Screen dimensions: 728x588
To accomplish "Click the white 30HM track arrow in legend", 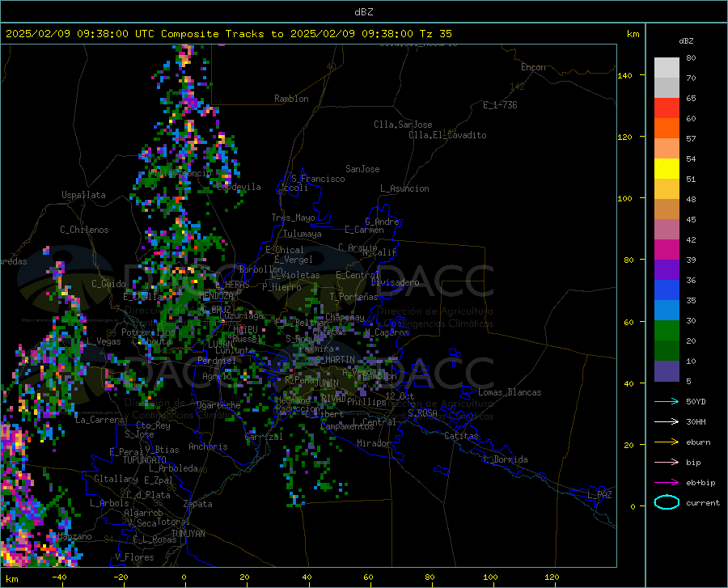I will click(x=667, y=422).
